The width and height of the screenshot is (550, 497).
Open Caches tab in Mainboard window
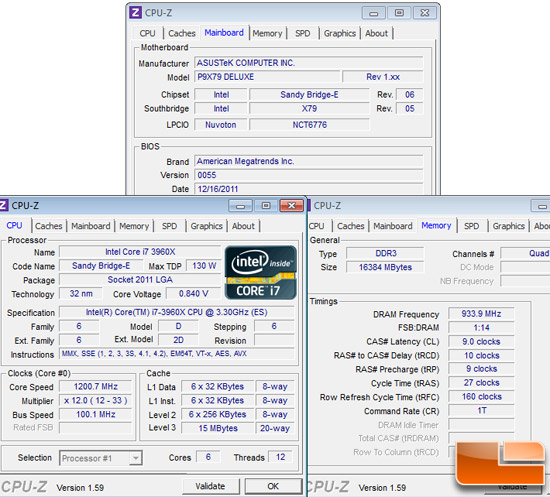(x=182, y=33)
